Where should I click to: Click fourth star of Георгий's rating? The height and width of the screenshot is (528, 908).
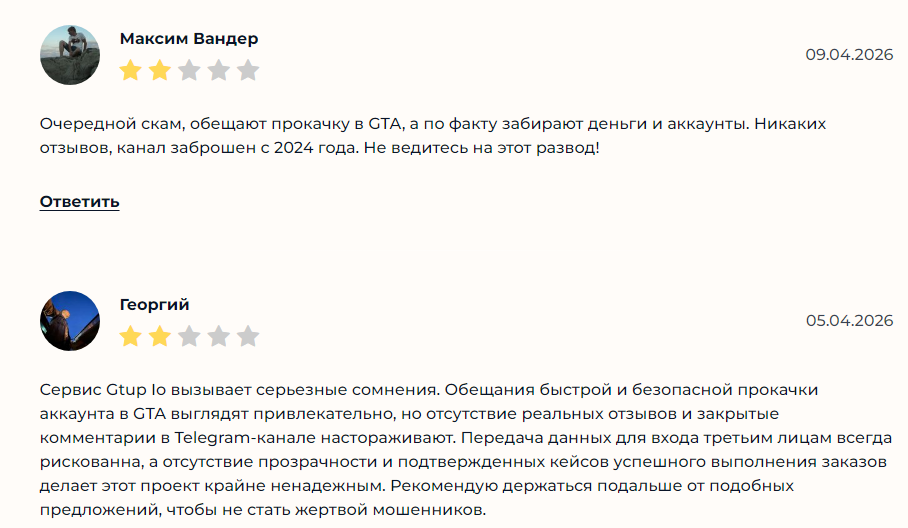(218, 336)
